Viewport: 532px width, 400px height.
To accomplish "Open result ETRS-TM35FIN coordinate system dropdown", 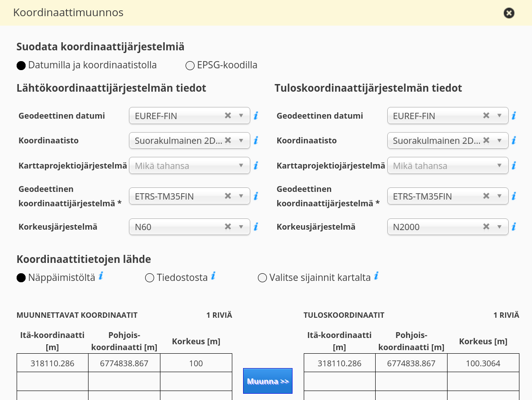I will 499,196.
